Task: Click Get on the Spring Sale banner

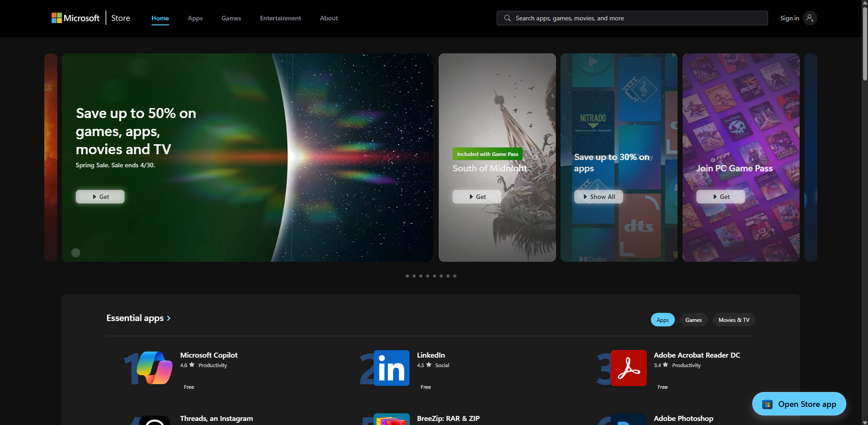Action: tap(100, 197)
